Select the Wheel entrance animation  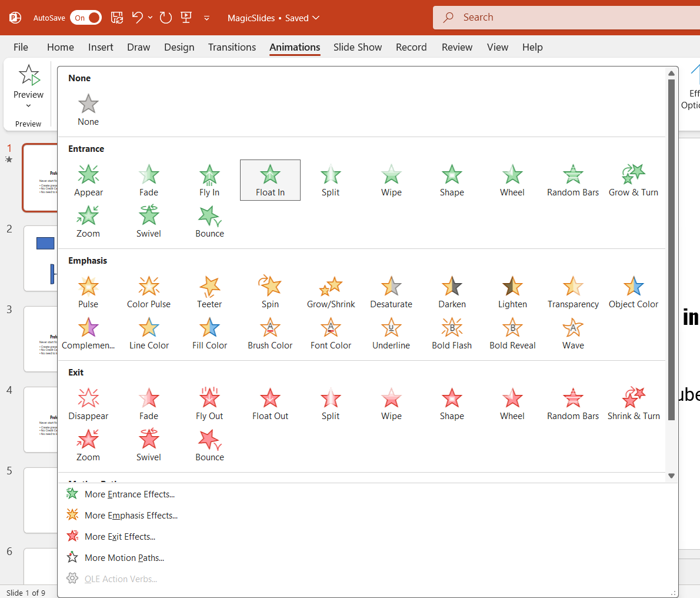click(x=512, y=181)
